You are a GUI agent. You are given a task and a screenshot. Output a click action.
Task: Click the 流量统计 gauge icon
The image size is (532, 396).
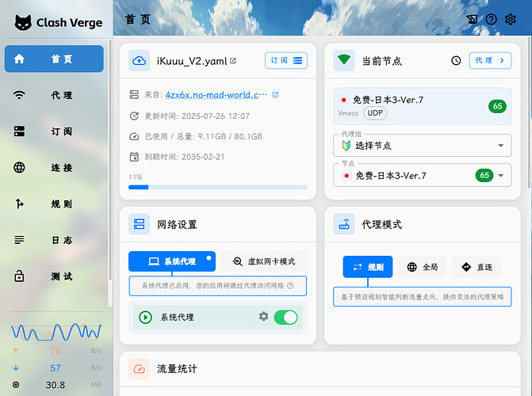click(x=139, y=369)
